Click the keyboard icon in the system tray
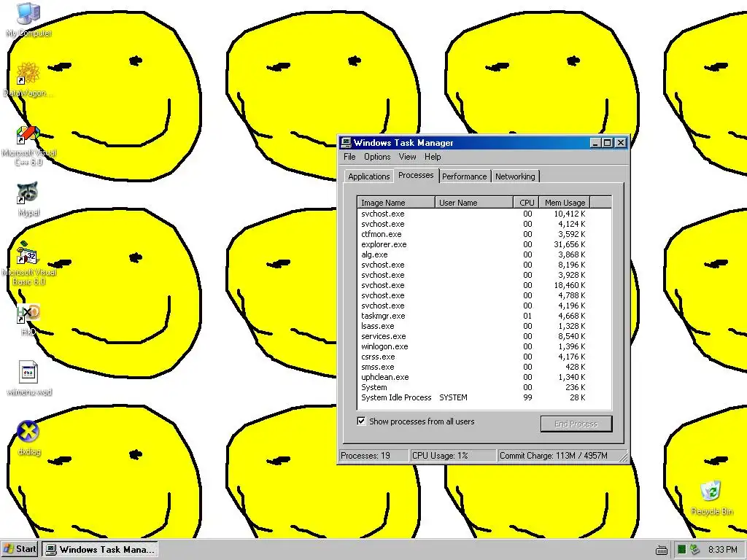The width and height of the screenshot is (747, 560). [x=661, y=550]
